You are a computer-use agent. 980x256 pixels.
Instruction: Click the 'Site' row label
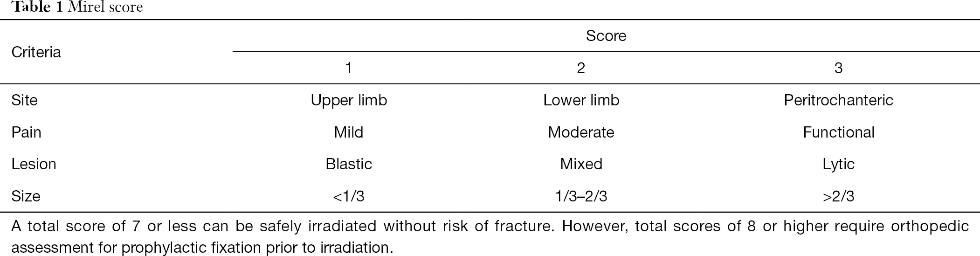pos(24,100)
